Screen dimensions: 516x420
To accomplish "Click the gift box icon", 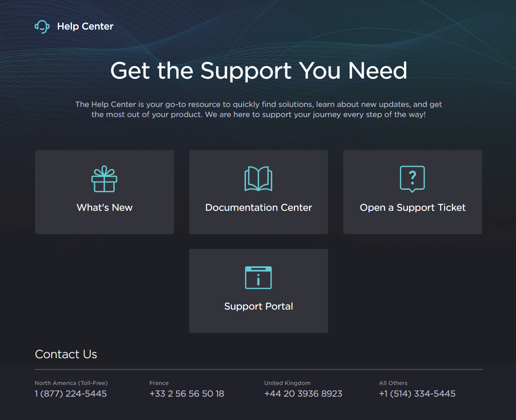I will tap(104, 179).
